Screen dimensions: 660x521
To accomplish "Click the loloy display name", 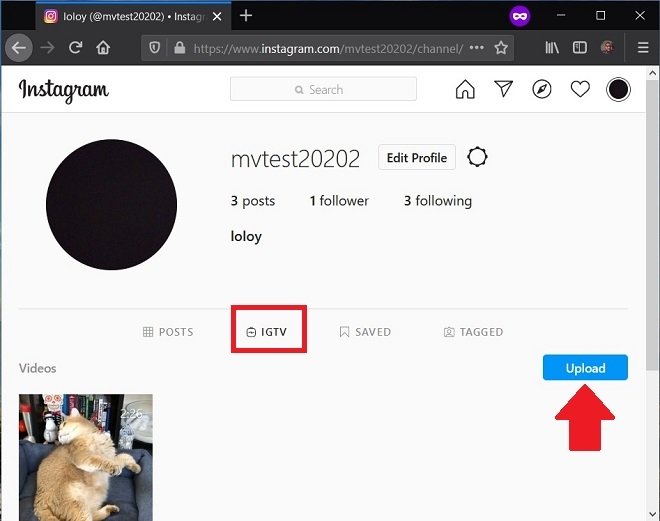I will (246, 236).
